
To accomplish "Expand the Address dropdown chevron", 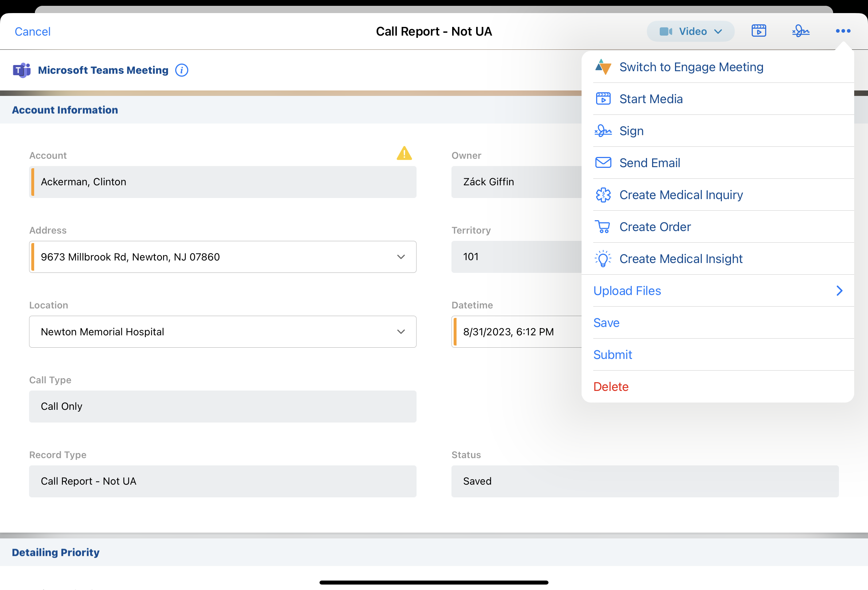I will 401,257.
